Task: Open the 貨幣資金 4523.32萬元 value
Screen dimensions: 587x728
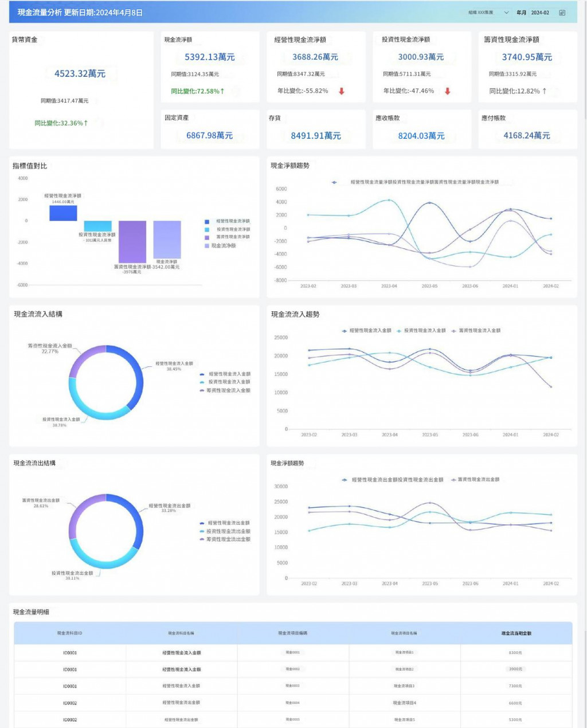Action: point(80,73)
